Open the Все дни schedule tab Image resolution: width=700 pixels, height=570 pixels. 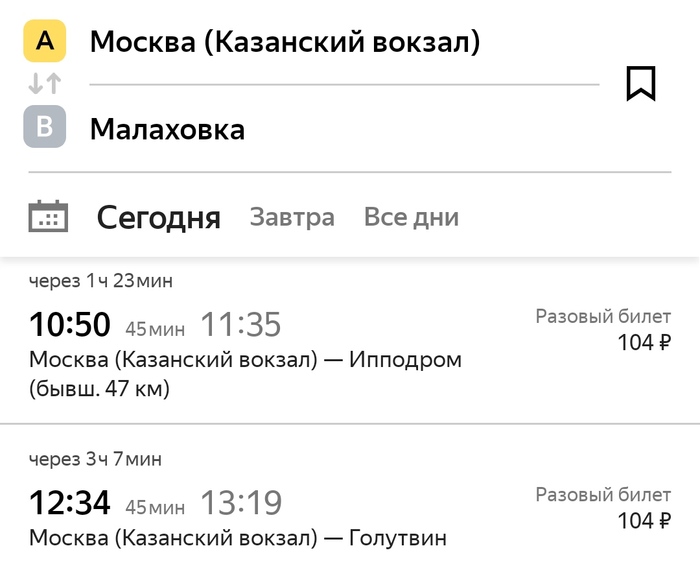(411, 218)
